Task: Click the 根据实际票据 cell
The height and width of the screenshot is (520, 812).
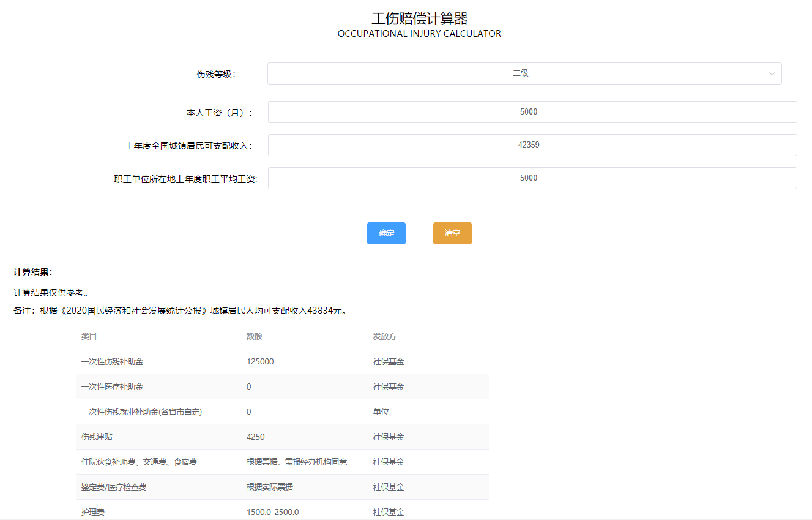Action: click(269, 487)
